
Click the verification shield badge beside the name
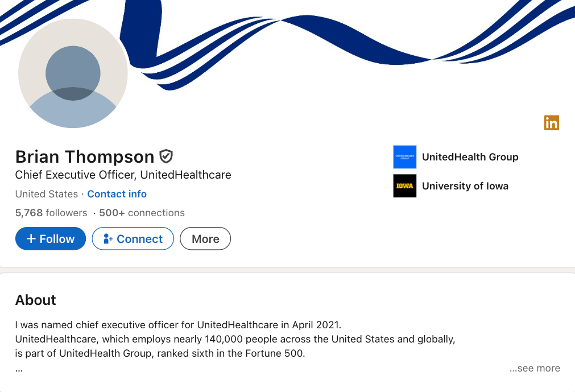click(166, 156)
